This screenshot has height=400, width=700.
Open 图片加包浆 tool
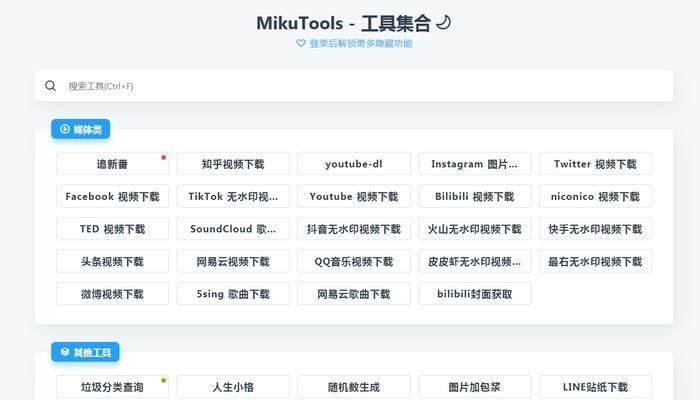coord(475,387)
